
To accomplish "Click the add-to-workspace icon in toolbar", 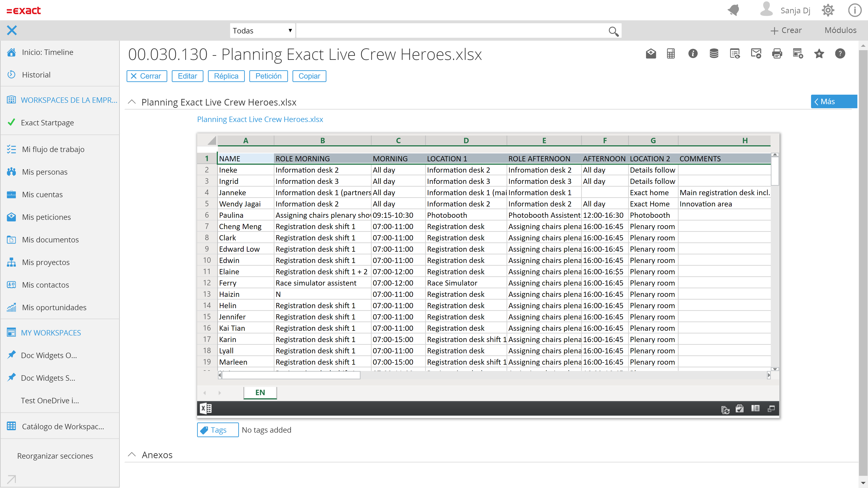I will pyautogui.click(x=798, y=54).
